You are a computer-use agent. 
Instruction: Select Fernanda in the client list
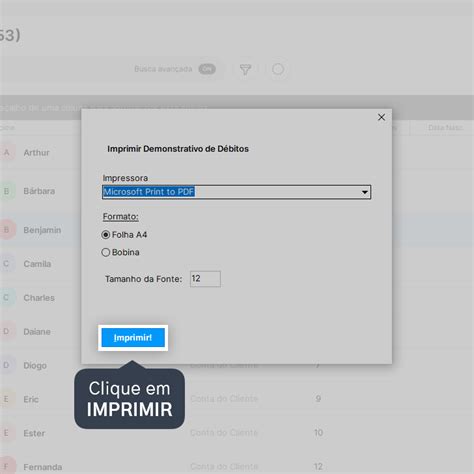point(43,467)
